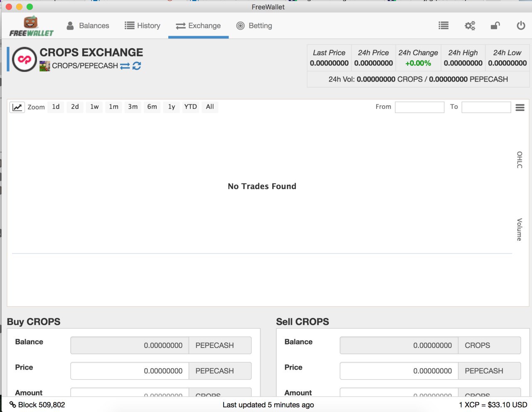Click the To date field

pos(486,107)
